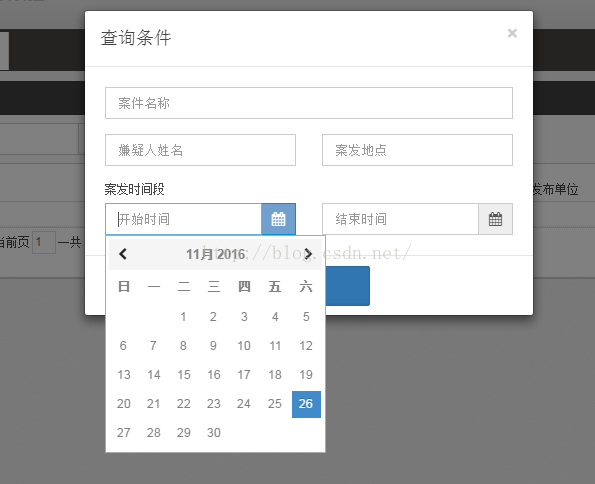Select November 17 in the calendar
The height and width of the screenshot is (484, 595).
point(244,375)
